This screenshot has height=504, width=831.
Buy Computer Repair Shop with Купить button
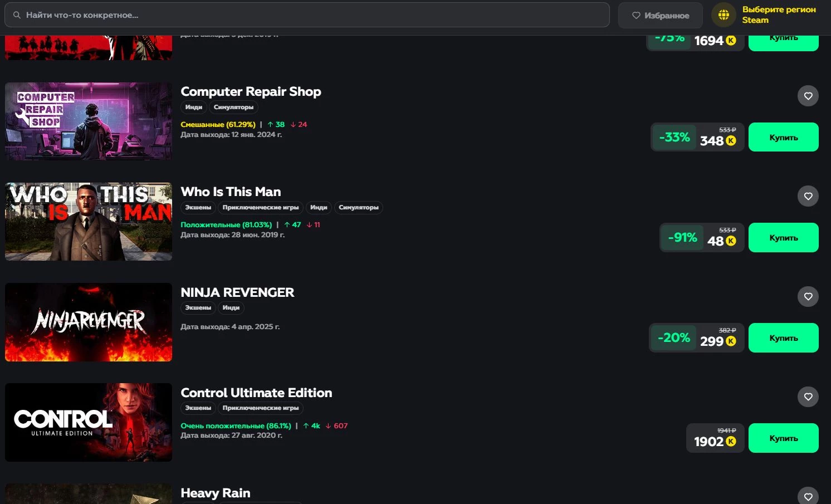click(783, 137)
